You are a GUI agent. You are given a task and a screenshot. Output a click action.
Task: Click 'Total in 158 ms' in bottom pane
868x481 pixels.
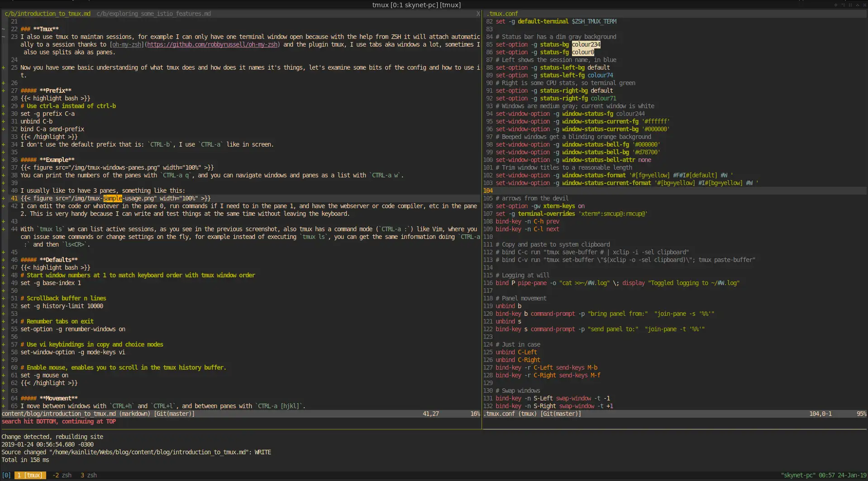[25, 460]
